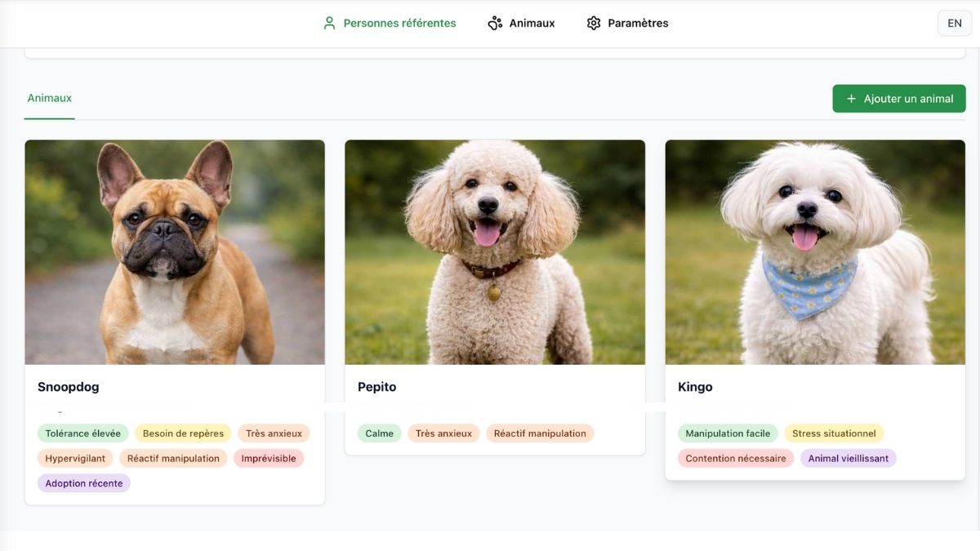This screenshot has height=551, width=980.
Task: Click the person icon beside Personnes référentes
Action: pyautogui.click(x=330, y=23)
